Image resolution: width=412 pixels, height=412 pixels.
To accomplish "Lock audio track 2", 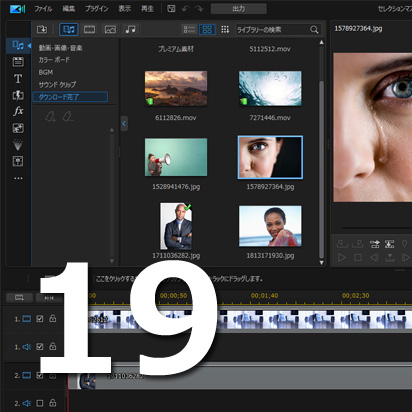I will coord(53,403).
